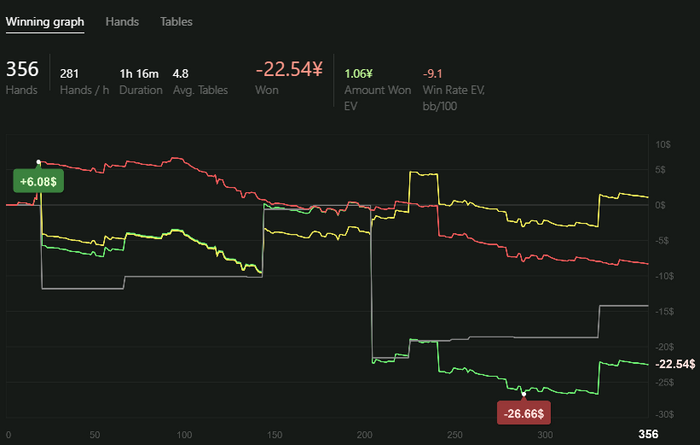Select the Winning graph tab
Viewport: 700px width, 445px height.
[x=45, y=21]
